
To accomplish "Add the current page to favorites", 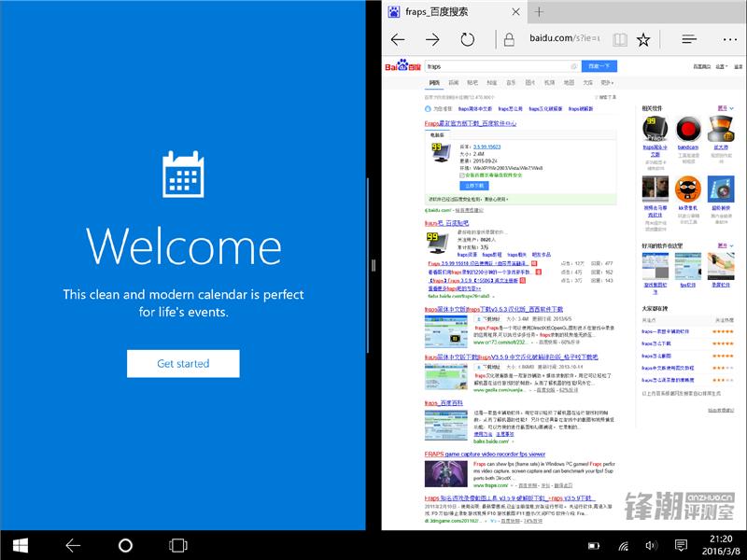I will point(642,39).
